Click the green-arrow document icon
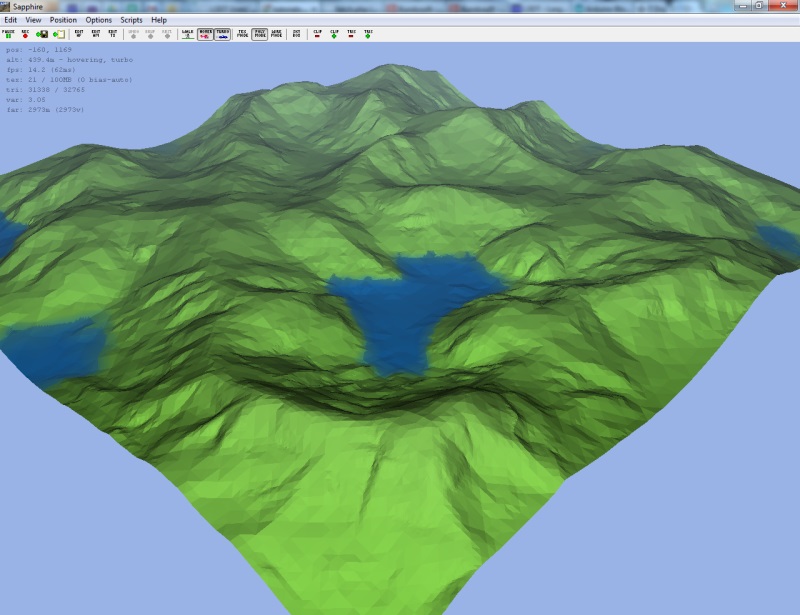The width and height of the screenshot is (800, 615). 58,33
